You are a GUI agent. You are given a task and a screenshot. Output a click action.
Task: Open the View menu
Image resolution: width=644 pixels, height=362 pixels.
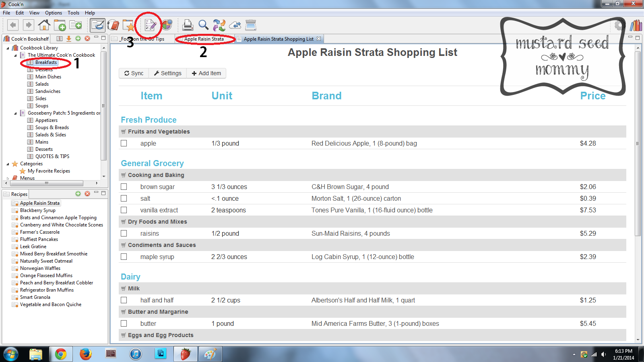coord(34,13)
